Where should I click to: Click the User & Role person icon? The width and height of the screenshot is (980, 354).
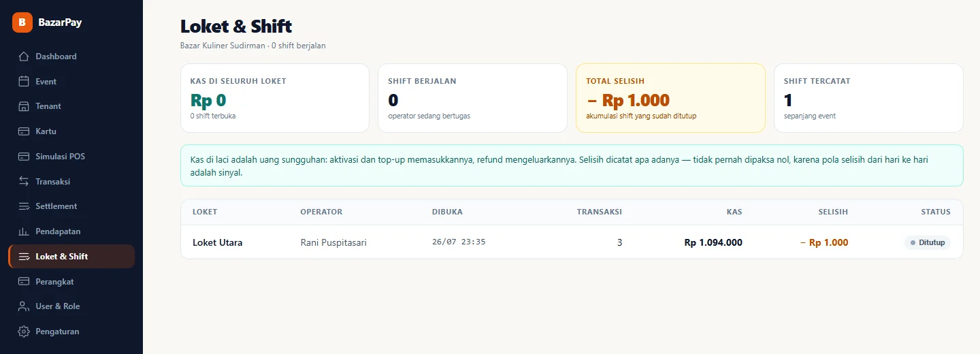click(x=24, y=306)
